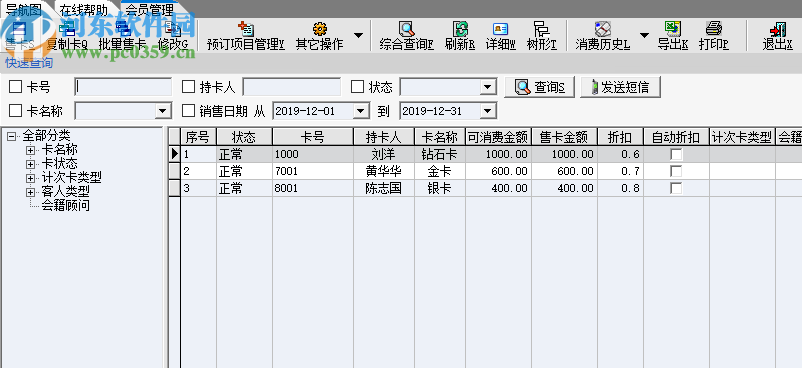Viewport: 802px width, 368px height.
Task: Click the 快速查询 section label
Action: pyautogui.click(x=29, y=63)
